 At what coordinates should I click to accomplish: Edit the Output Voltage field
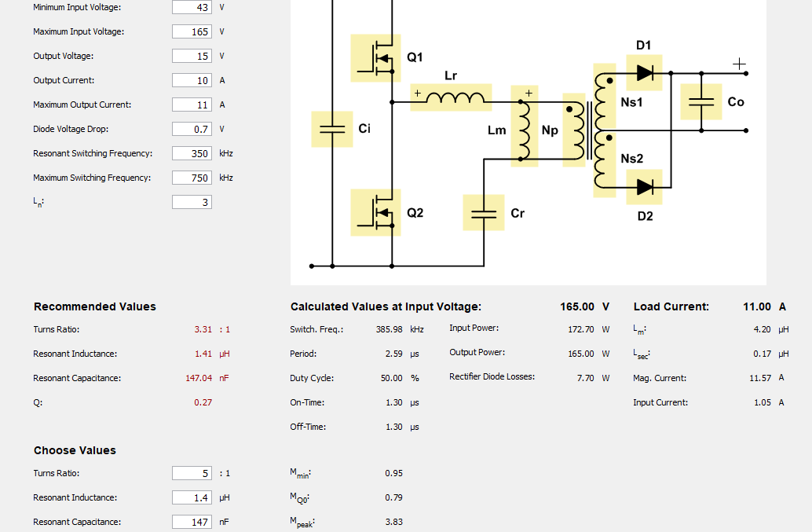pyautogui.click(x=192, y=56)
